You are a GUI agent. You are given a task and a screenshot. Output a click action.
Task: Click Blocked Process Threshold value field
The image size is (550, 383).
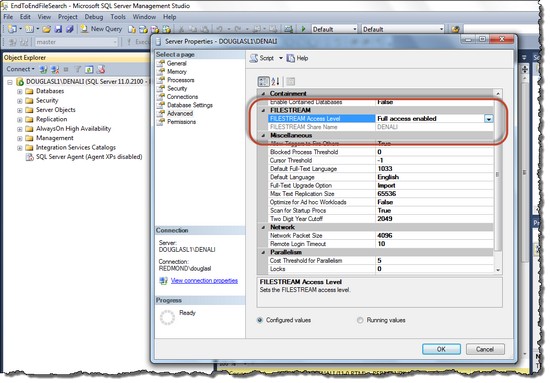[434, 152]
